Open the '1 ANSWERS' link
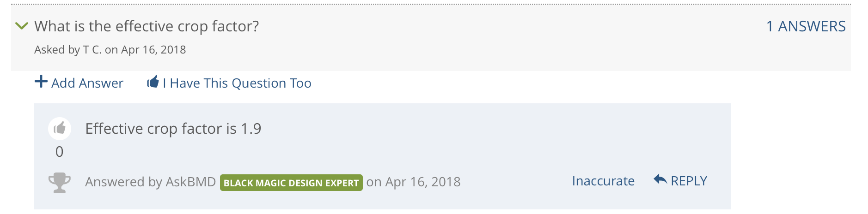This screenshot has width=868, height=214. coord(806,26)
